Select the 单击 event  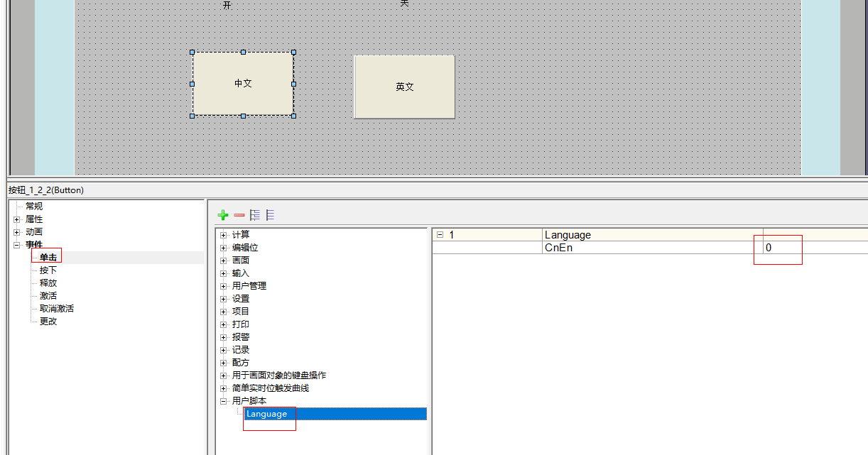point(48,258)
